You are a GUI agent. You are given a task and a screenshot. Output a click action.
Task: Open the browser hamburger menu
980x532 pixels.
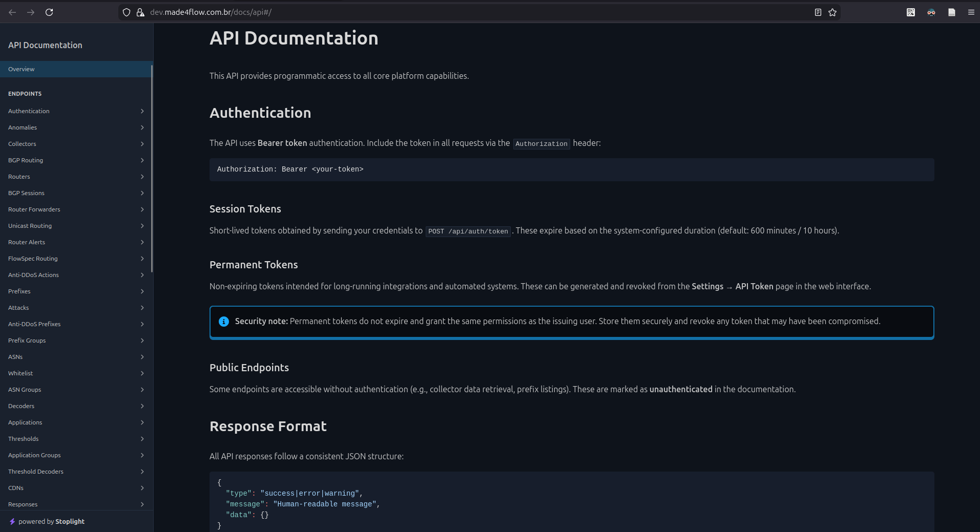(971, 12)
